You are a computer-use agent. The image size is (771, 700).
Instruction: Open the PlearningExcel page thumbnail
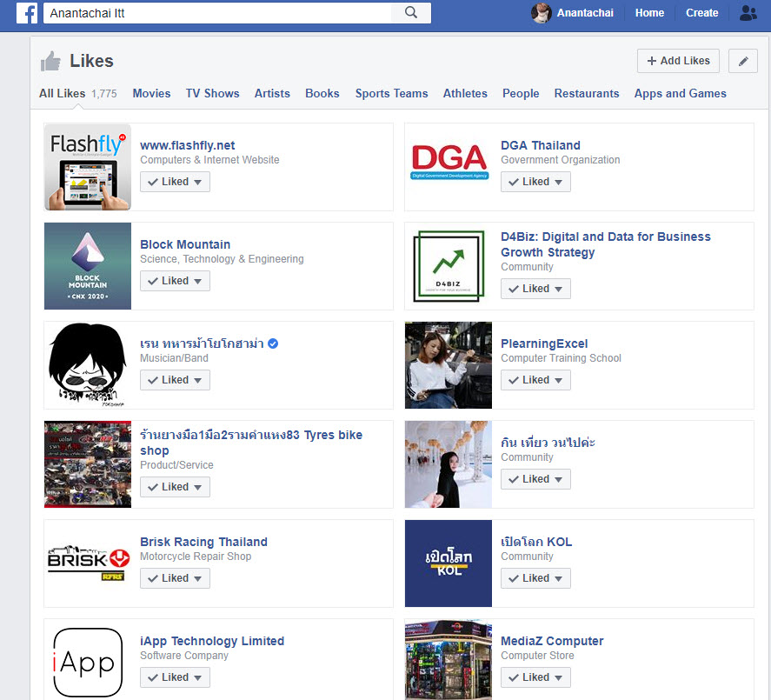click(x=449, y=365)
